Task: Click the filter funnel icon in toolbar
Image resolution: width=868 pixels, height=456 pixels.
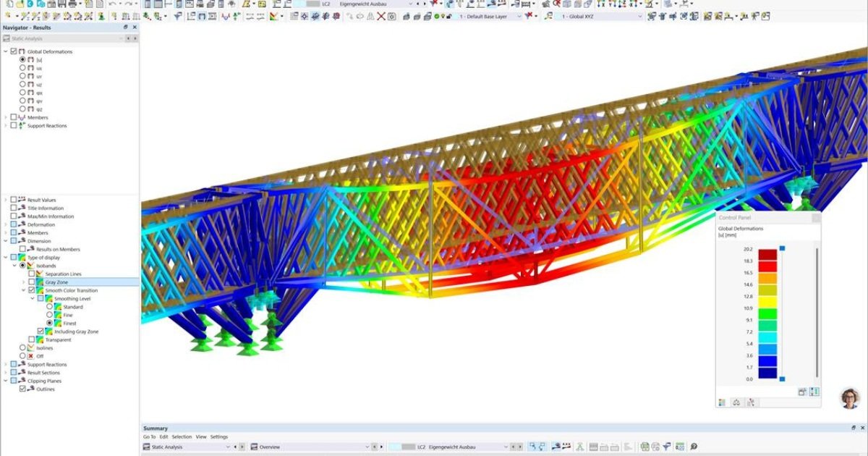Action: tap(178, 16)
